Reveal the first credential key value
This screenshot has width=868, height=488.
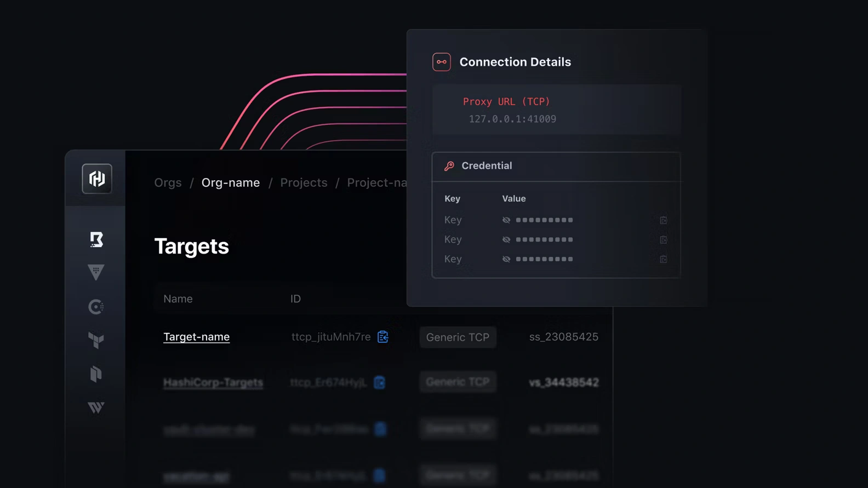point(506,220)
